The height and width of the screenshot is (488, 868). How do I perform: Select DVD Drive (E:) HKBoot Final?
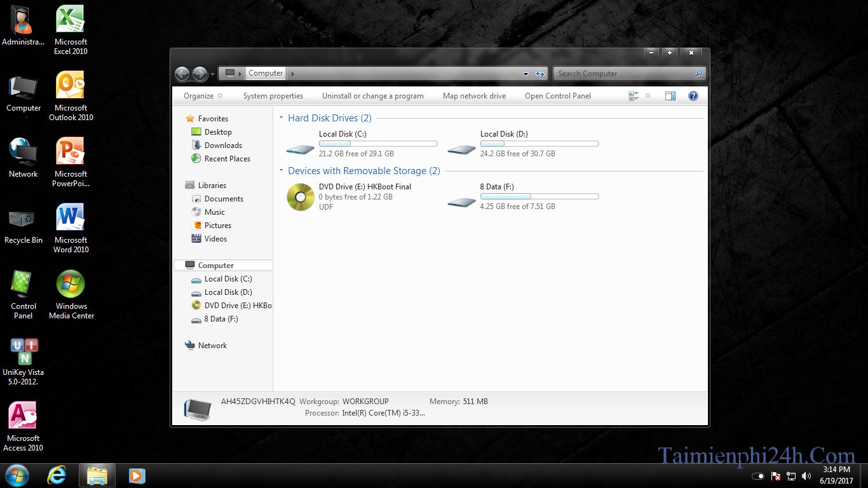pyautogui.click(x=362, y=197)
